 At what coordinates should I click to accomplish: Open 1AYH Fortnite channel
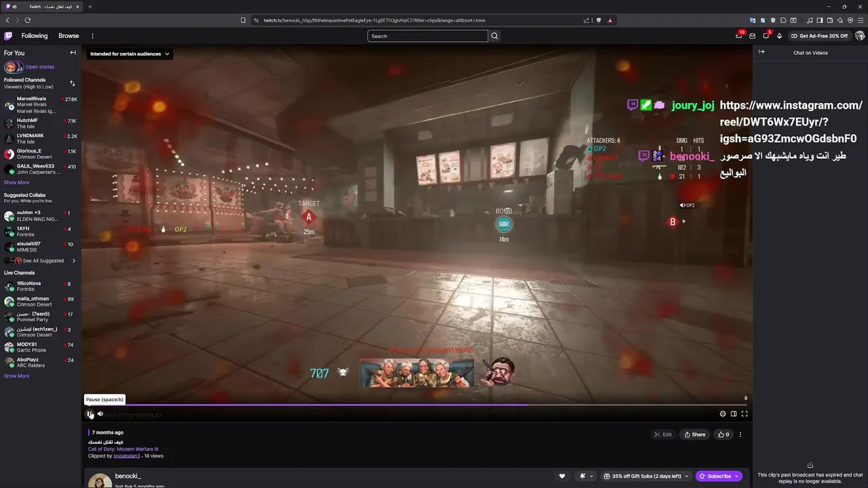(x=41, y=232)
